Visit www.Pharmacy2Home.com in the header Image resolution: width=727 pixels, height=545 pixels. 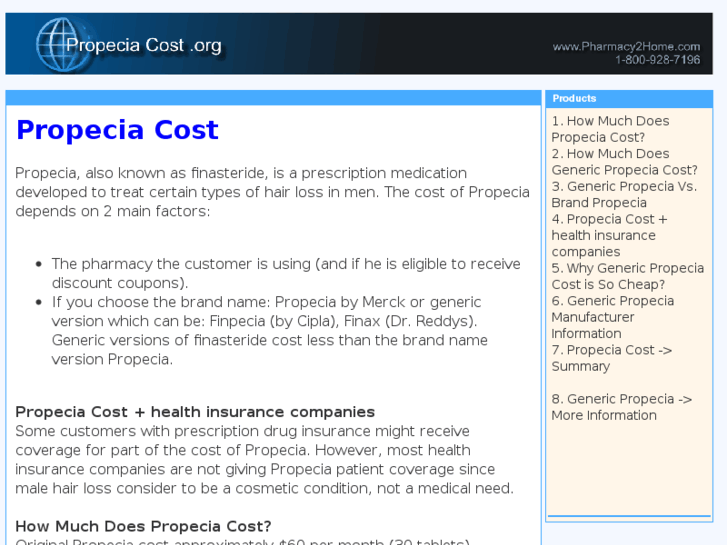pos(626,46)
